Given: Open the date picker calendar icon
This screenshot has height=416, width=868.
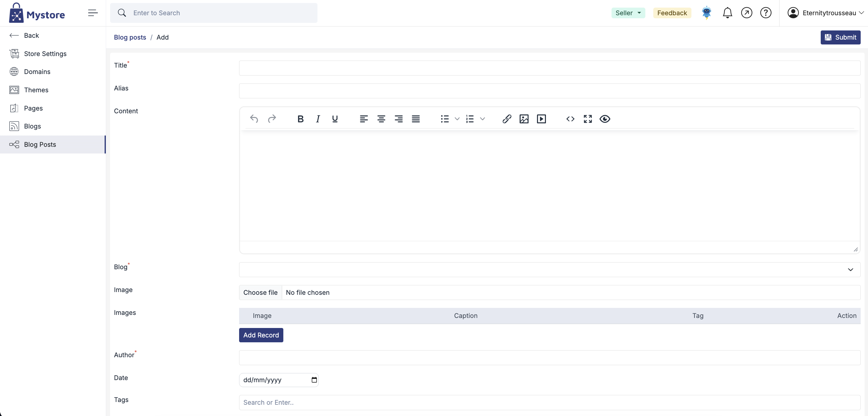Looking at the screenshot, I should point(314,380).
